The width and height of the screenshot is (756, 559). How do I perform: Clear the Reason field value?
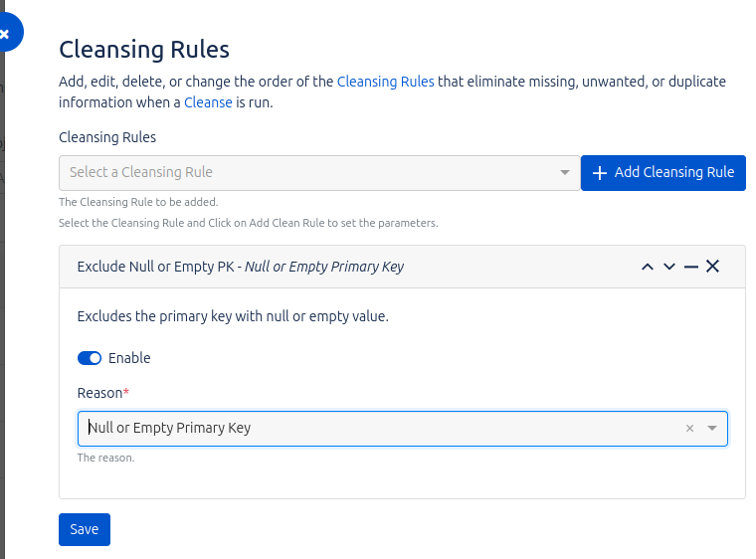point(689,429)
